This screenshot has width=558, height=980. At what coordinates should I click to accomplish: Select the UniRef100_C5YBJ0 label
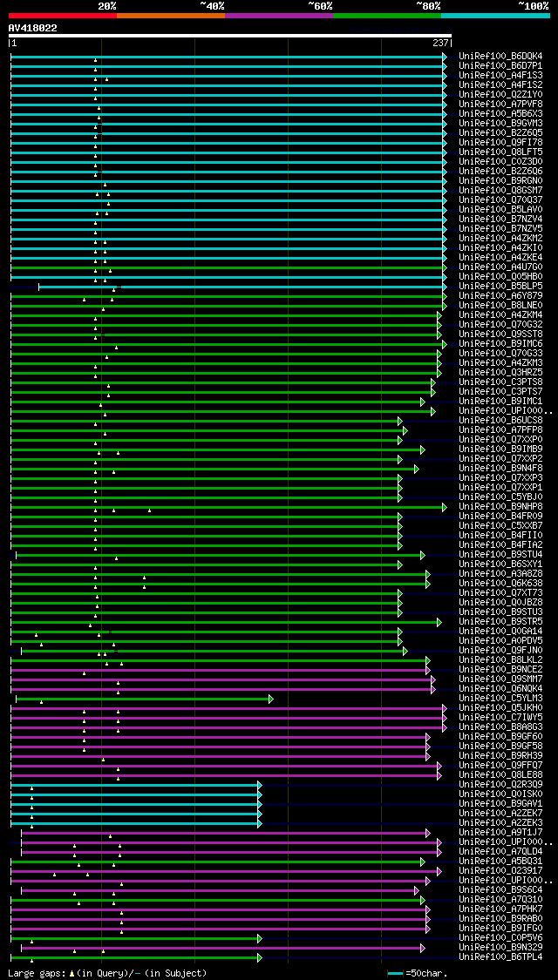tap(500, 497)
